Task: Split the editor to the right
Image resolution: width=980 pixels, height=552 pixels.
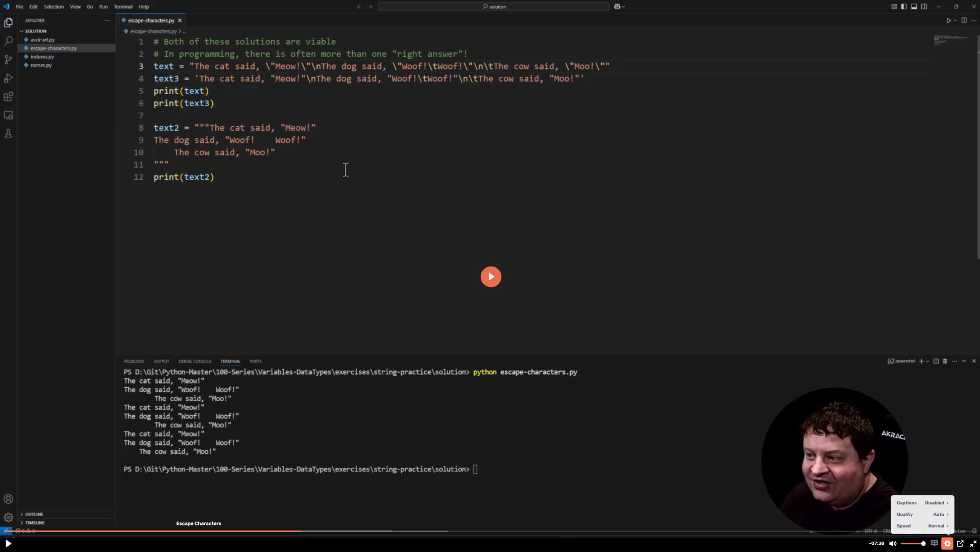Action: click(x=964, y=20)
